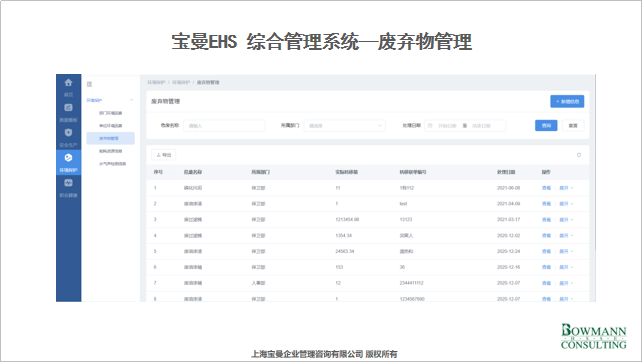Click 查看 for row 7
This screenshot has width=643, height=363.
[546, 283]
